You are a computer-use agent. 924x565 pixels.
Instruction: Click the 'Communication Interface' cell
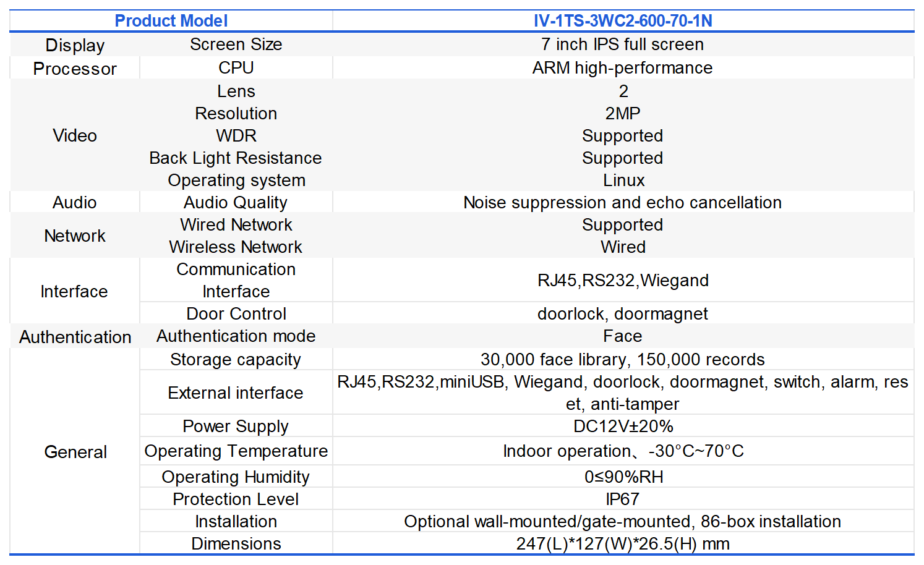(x=236, y=281)
